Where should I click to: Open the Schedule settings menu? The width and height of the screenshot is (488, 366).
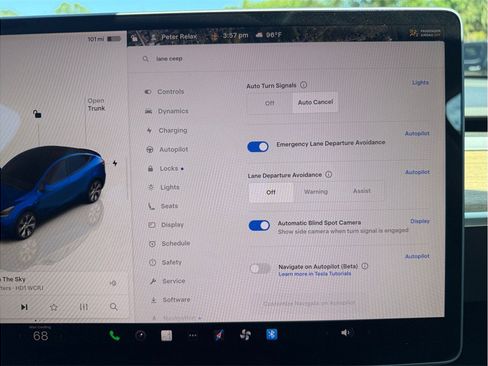point(169,243)
